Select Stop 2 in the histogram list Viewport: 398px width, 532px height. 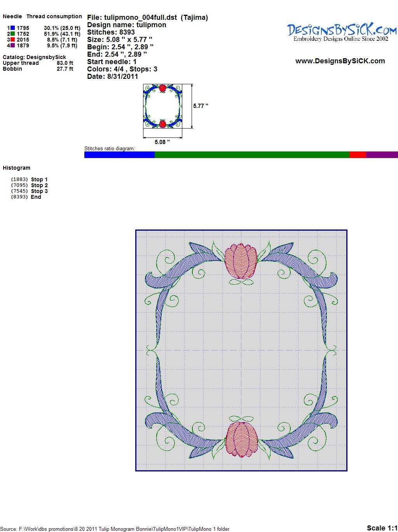coord(39,185)
